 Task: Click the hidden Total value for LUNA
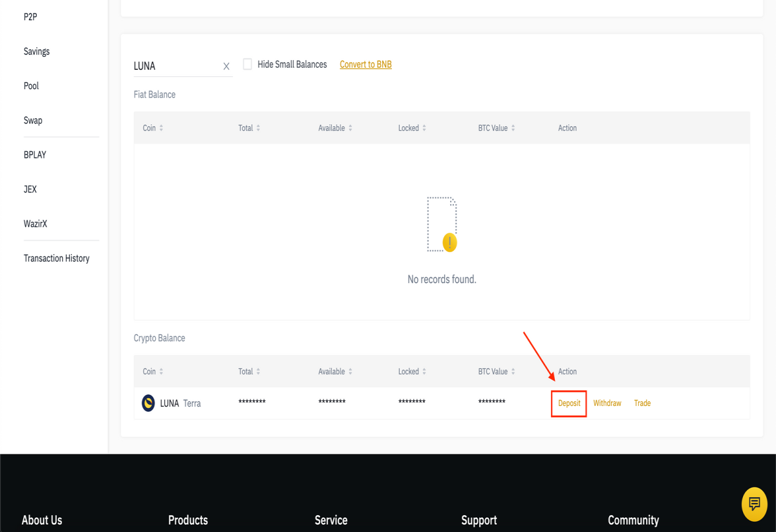point(252,402)
